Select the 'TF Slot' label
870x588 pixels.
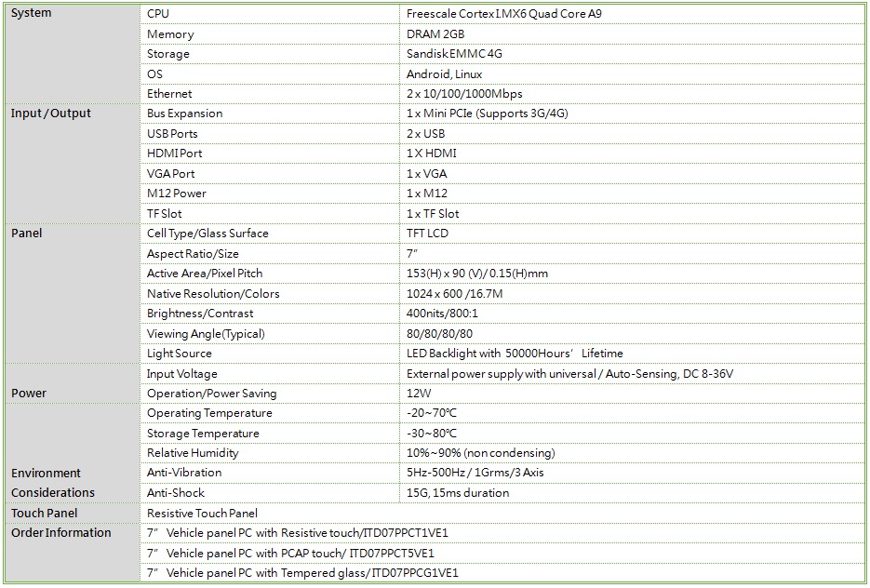pyautogui.click(x=165, y=214)
